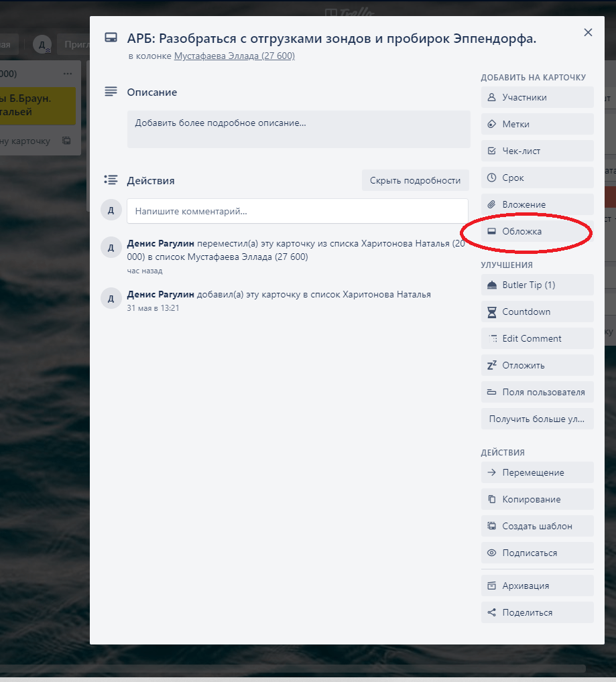
Task: Open the Участники (members) option
Action: click(536, 97)
